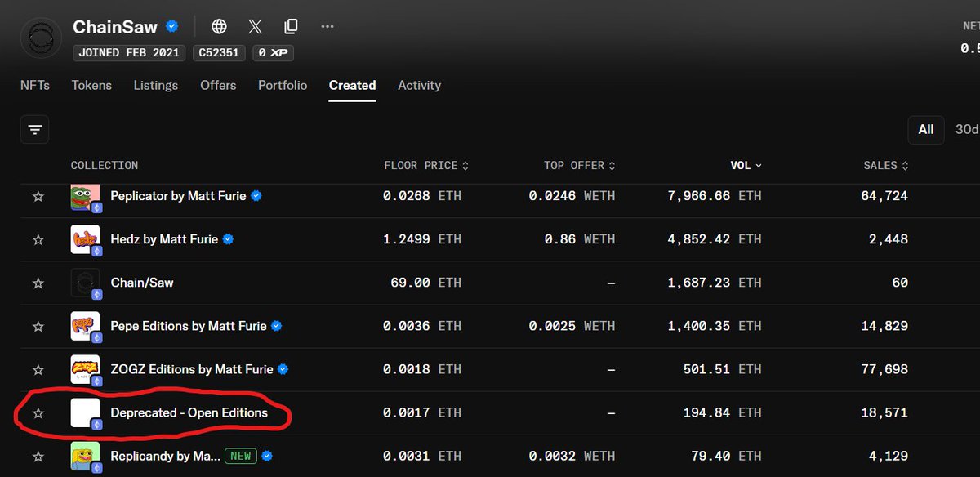Open ZOGZ Editions by Matt Furie
The image size is (980, 477).
pos(192,369)
